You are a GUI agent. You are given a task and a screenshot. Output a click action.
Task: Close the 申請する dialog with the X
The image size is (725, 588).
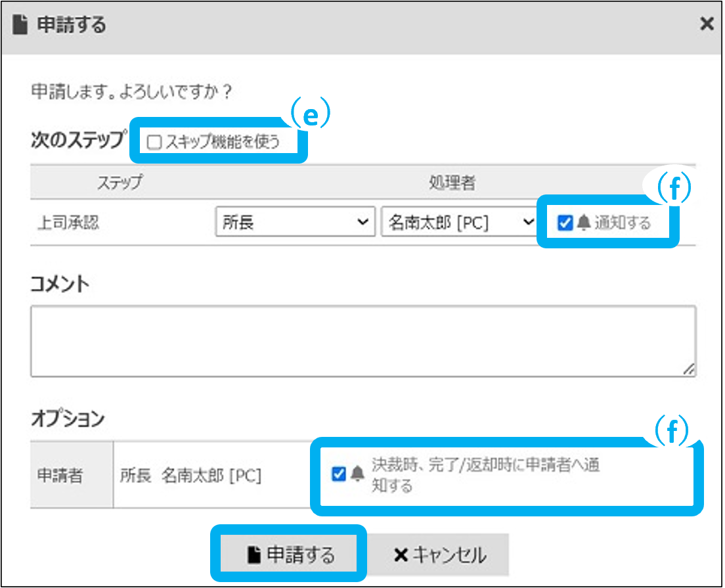707,25
